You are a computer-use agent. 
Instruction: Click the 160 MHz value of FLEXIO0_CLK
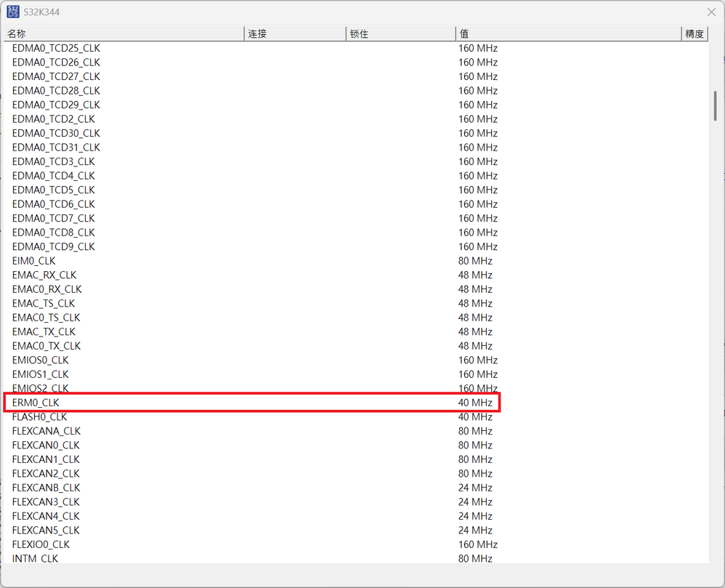click(x=478, y=544)
